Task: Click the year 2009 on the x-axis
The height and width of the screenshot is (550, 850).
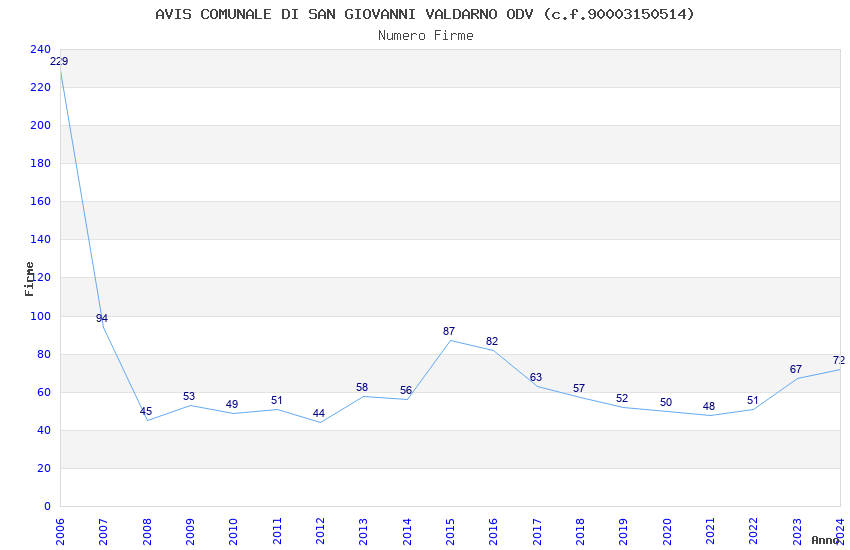Action: point(190,532)
